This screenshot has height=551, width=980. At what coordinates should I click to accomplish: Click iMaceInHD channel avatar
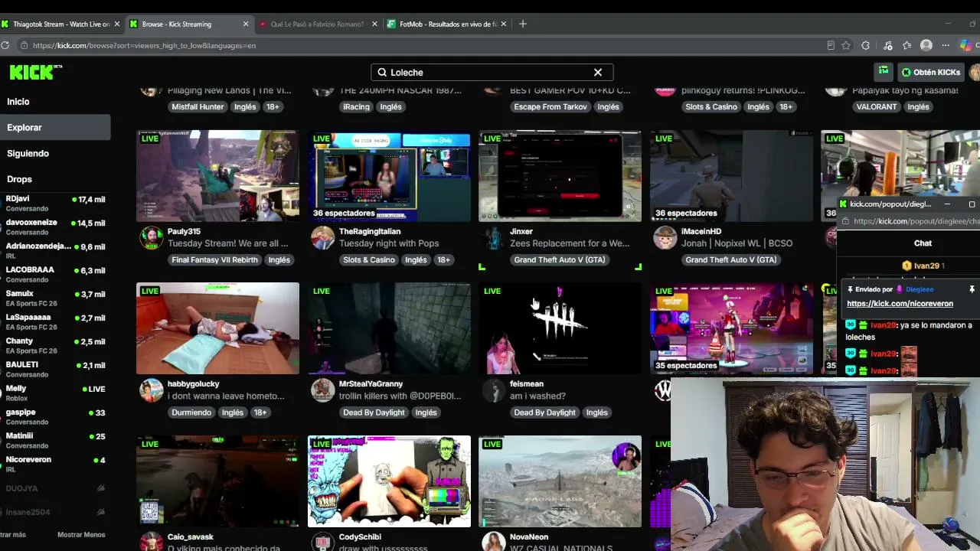665,237
